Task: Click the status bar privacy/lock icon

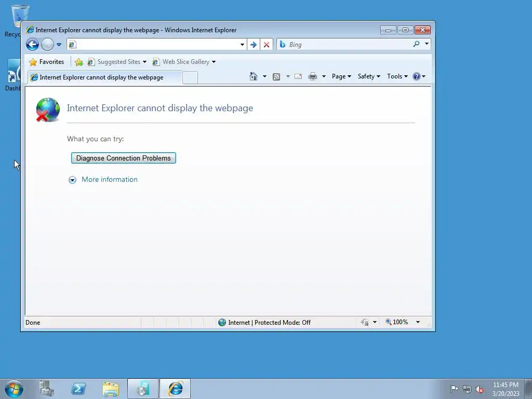Action: [365, 322]
